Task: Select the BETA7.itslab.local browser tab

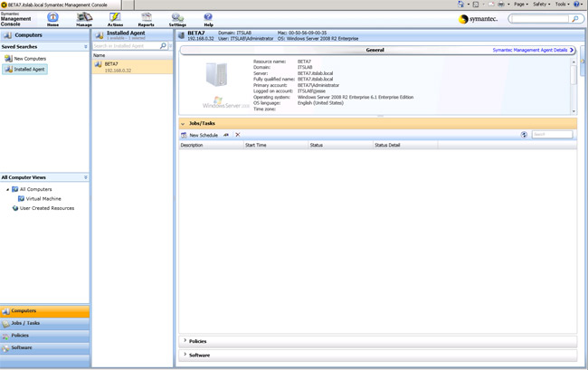Action: click(x=60, y=5)
